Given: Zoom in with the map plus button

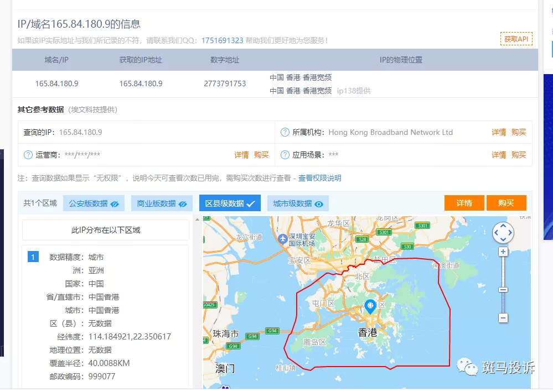Looking at the screenshot, I should pos(503,252).
